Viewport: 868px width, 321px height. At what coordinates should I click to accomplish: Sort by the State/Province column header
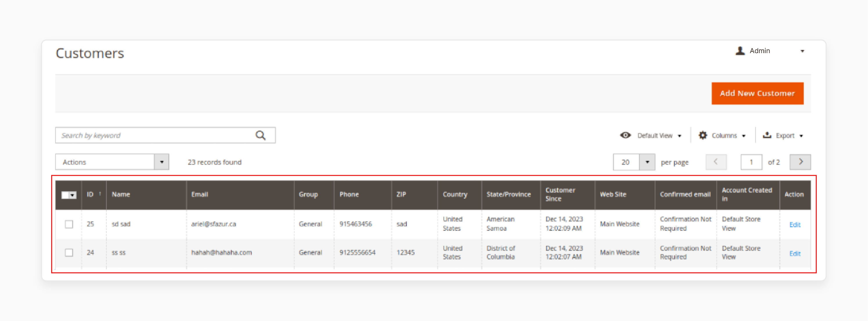pos(511,194)
